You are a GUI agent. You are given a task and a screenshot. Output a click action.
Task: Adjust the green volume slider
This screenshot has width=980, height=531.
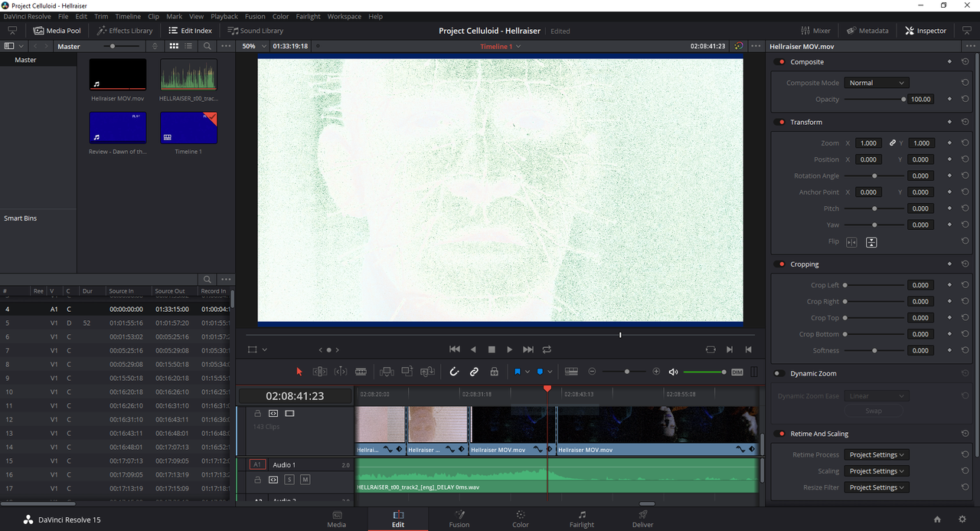[x=704, y=372]
